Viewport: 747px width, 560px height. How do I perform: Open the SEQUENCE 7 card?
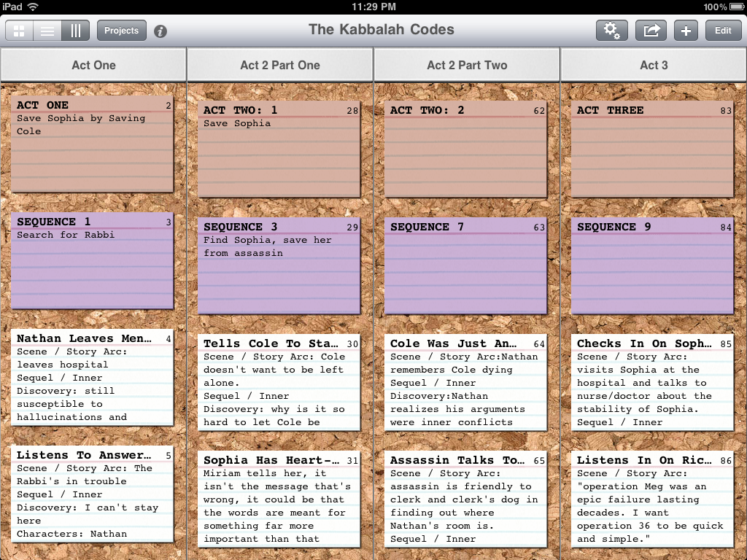pyautogui.click(x=465, y=265)
